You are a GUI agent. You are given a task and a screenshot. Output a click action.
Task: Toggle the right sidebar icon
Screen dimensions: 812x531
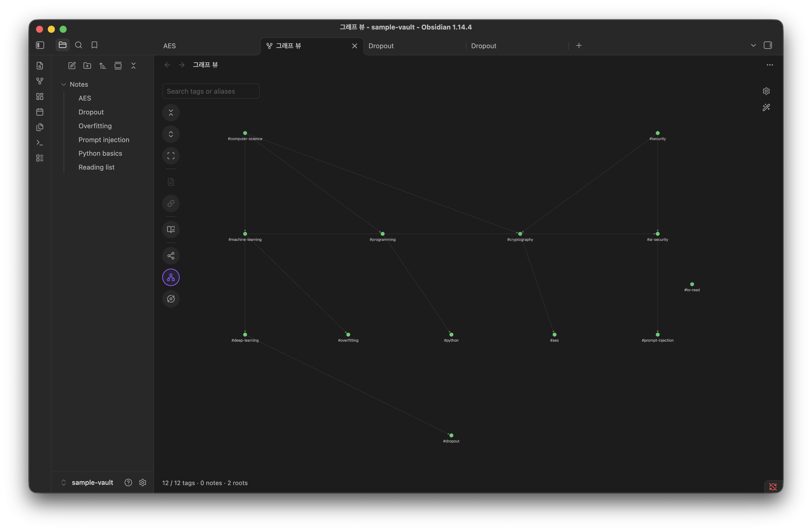coord(768,45)
